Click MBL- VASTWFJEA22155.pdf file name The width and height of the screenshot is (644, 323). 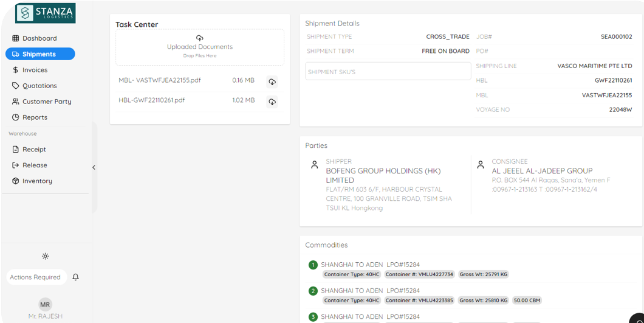point(160,80)
